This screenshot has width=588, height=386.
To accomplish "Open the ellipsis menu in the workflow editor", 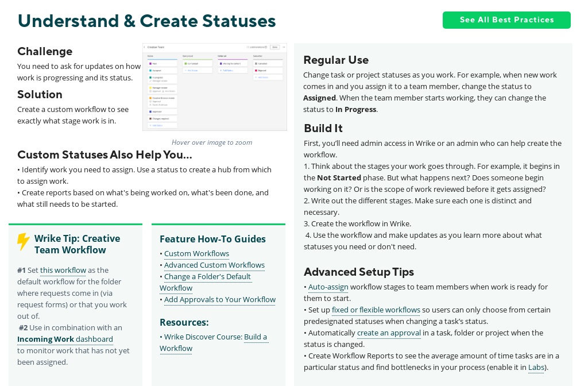I will point(283,47).
